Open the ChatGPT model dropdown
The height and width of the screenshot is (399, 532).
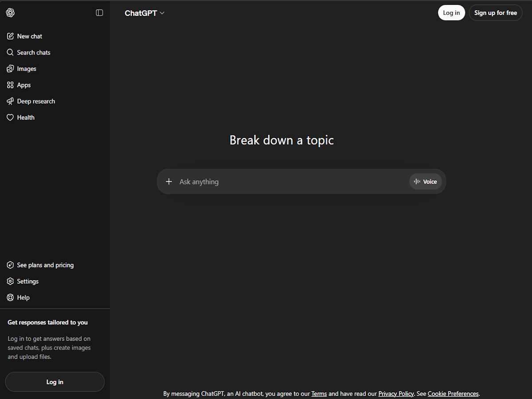coord(141,13)
